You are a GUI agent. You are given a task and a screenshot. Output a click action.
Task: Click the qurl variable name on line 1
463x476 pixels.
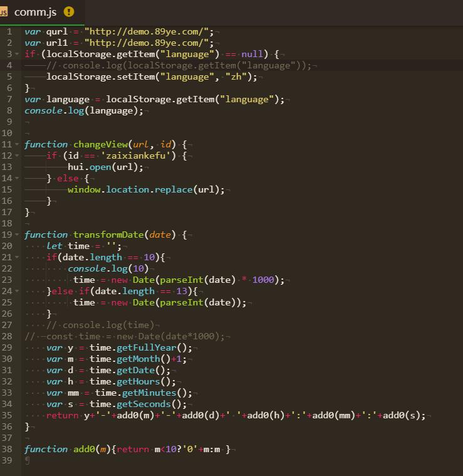pyautogui.click(x=56, y=31)
